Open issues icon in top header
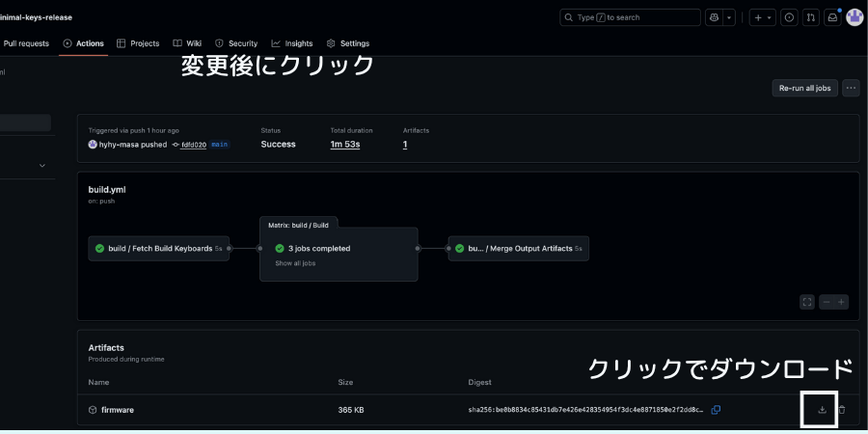Viewport: 868px width, 434px height. [789, 17]
